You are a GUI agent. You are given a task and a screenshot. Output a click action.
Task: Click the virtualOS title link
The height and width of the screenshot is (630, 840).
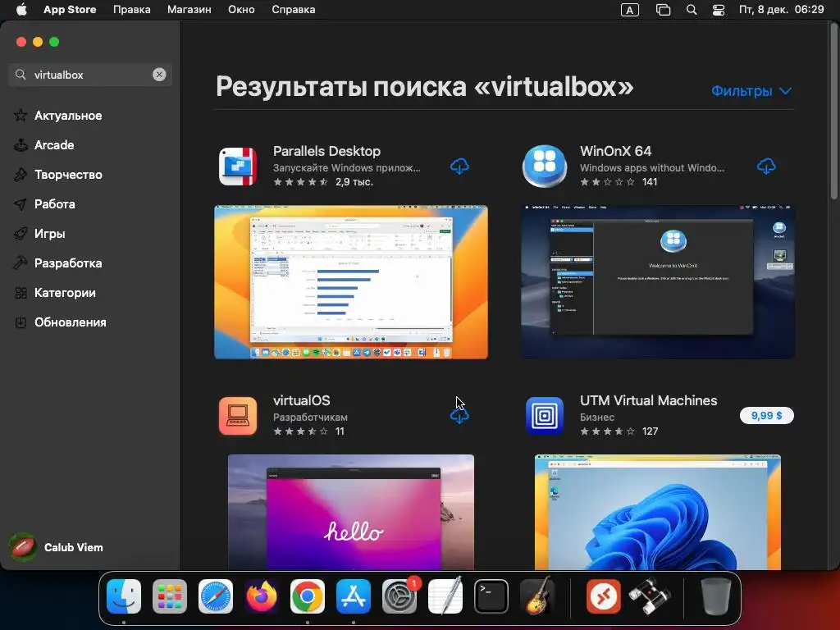[301, 400]
